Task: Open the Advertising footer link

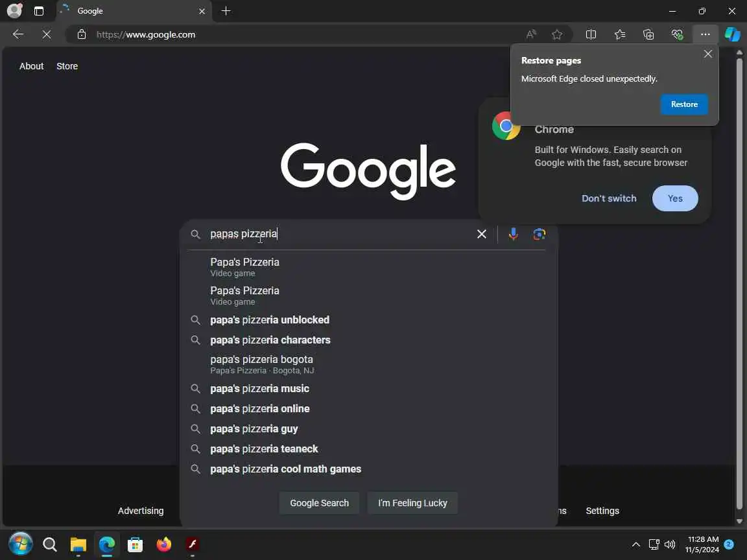Action: pyautogui.click(x=141, y=511)
